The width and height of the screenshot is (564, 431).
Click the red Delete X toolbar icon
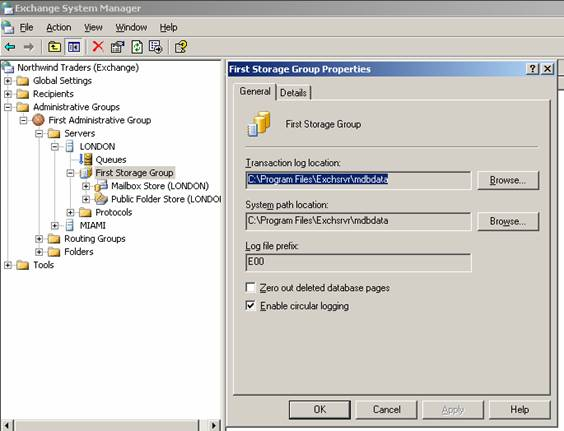pyautogui.click(x=98, y=46)
